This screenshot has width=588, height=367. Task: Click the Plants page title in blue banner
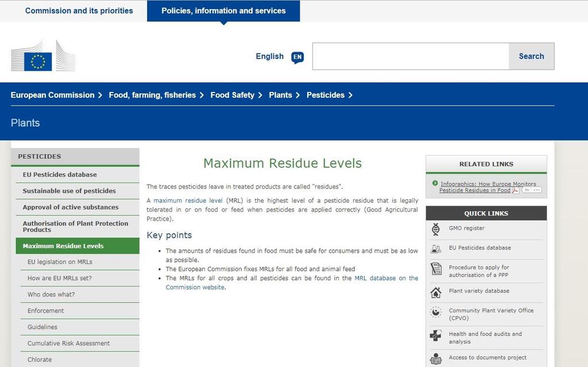(25, 123)
